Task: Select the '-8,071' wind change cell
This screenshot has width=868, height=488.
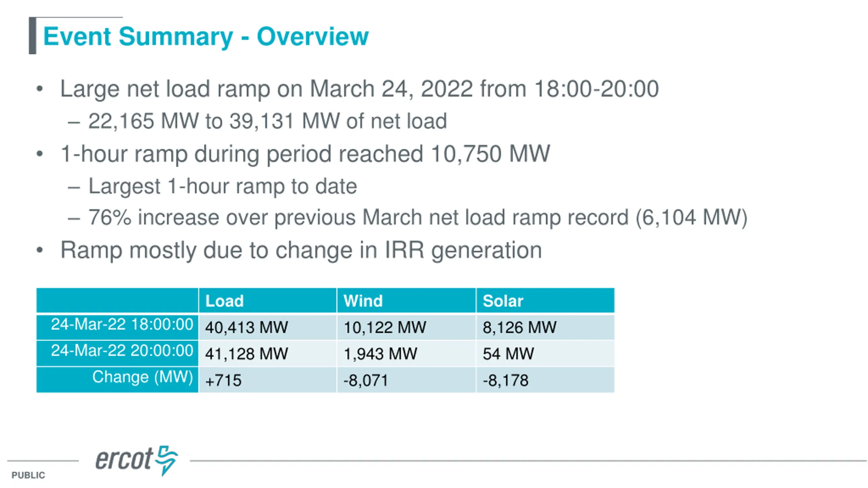Action: (x=406, y=380)
